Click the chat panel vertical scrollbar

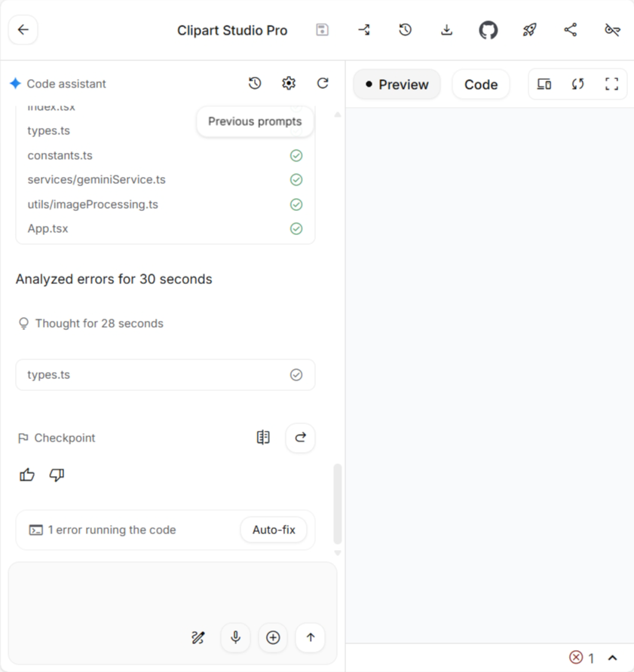coord(337,503)
